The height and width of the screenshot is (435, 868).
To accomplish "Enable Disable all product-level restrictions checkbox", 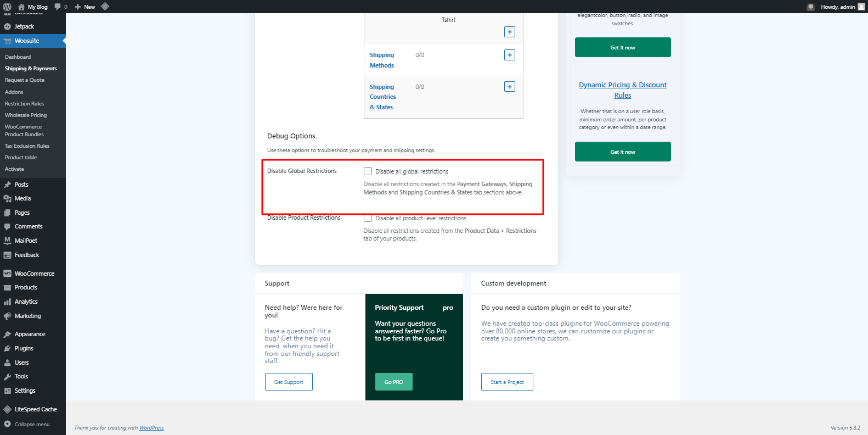I will coord(368,218).
